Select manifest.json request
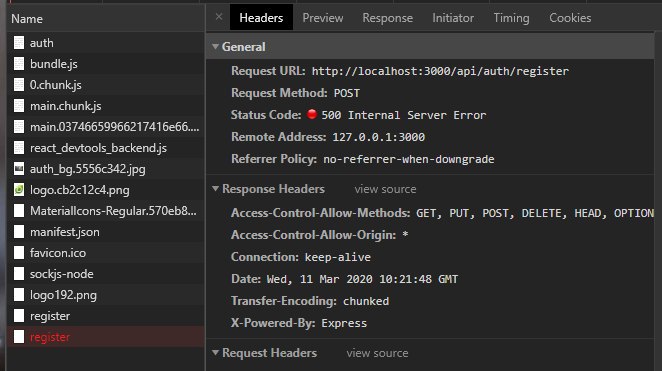Viewport: 662px width, 371px height. click(x=106, y=232)
